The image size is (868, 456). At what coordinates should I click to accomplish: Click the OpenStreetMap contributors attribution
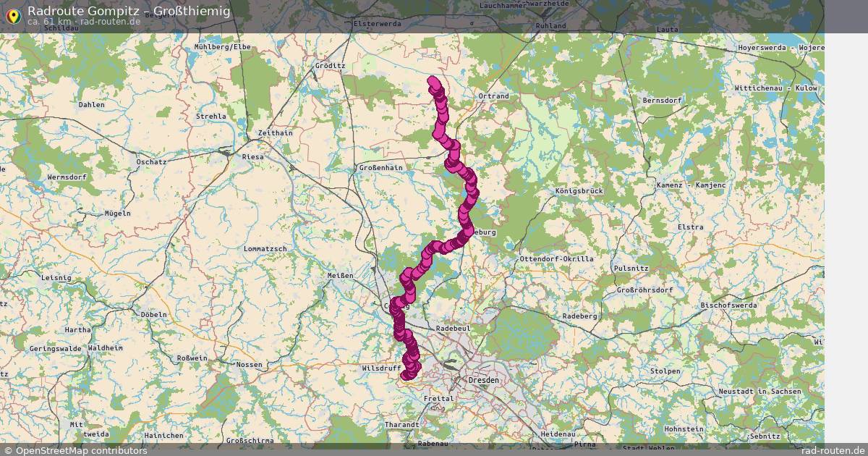coord(75,450)
